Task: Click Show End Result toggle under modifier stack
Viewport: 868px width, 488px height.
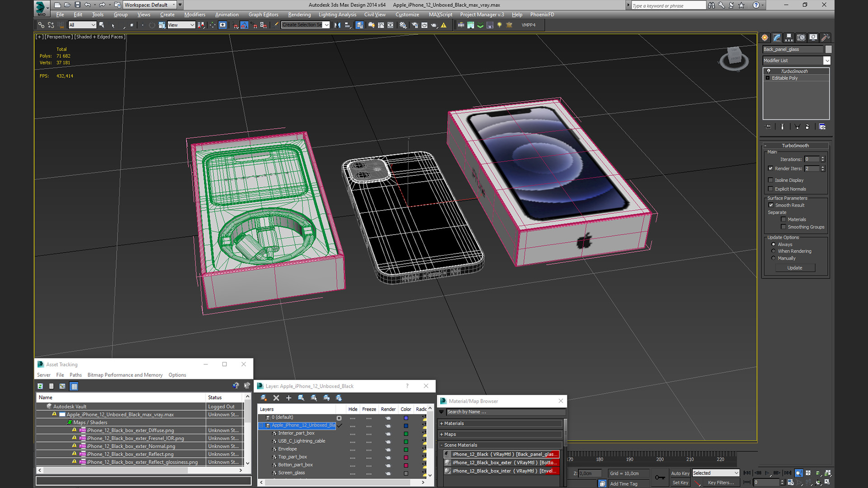Action: (x=783, y=127)
